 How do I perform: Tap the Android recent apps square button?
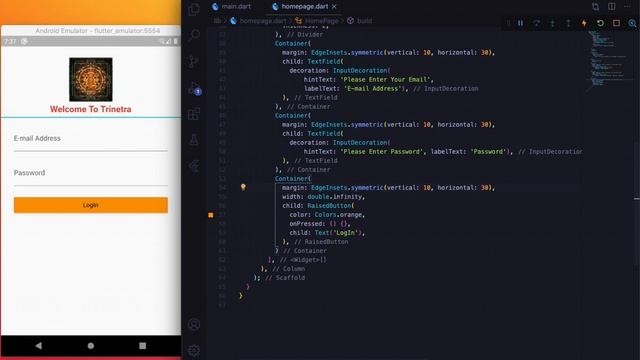(x=142, y=346)
